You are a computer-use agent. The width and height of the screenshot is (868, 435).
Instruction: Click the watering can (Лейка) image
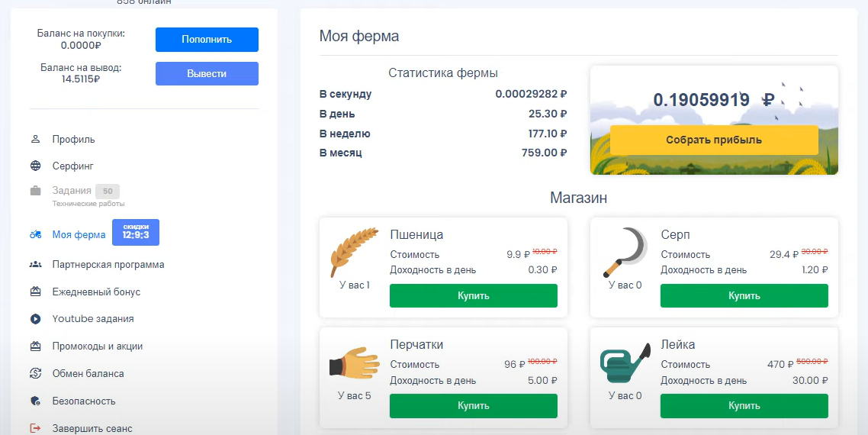click(x=625, y=363)
